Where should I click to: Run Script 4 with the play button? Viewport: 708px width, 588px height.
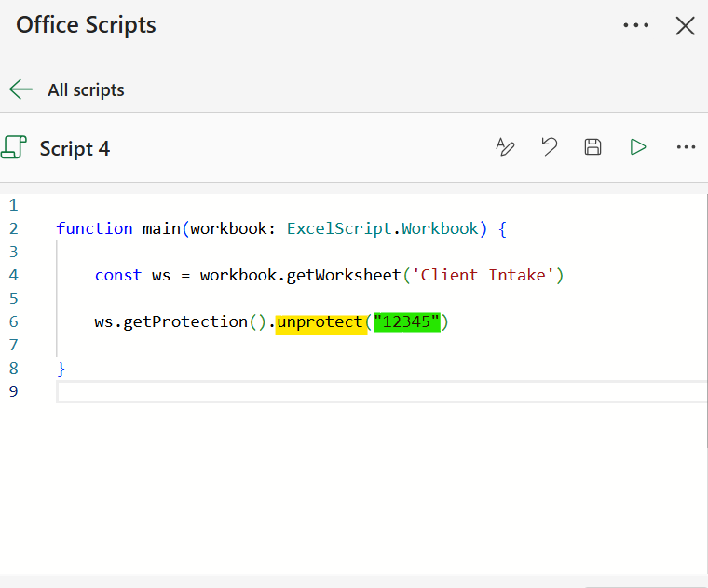(x=637, y=147)
